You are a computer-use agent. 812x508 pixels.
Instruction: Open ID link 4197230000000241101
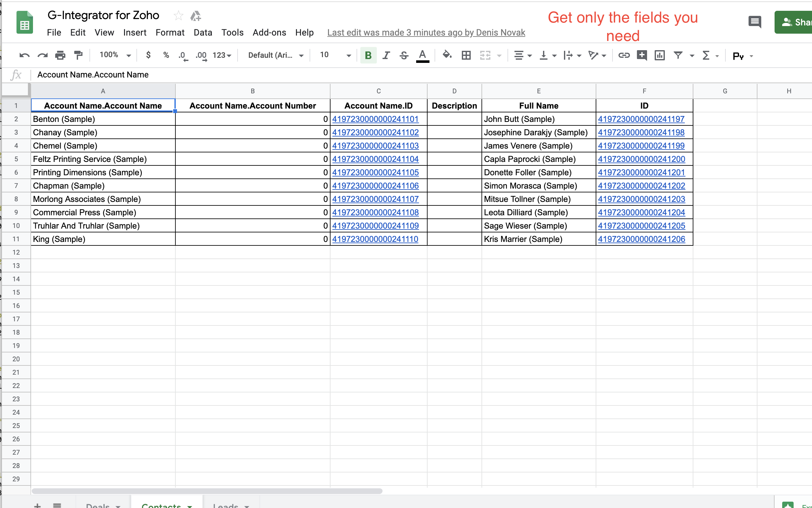pyautogui.click(x=376, y=119)
